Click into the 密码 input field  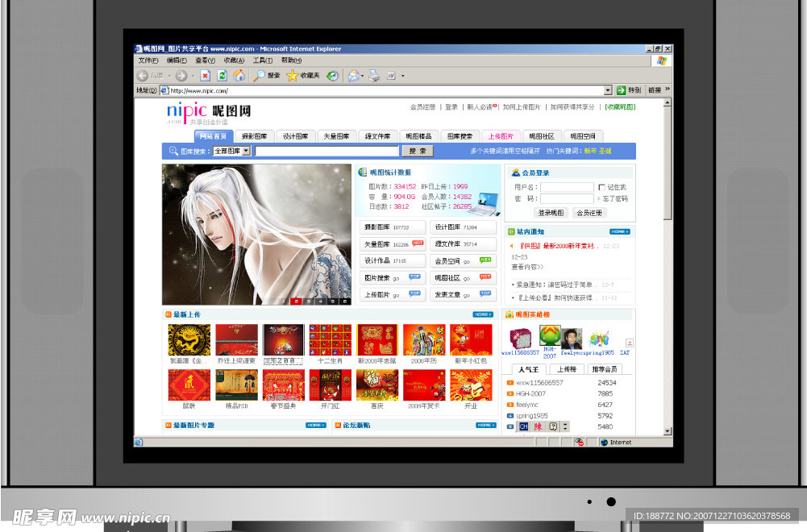point(567,198)
